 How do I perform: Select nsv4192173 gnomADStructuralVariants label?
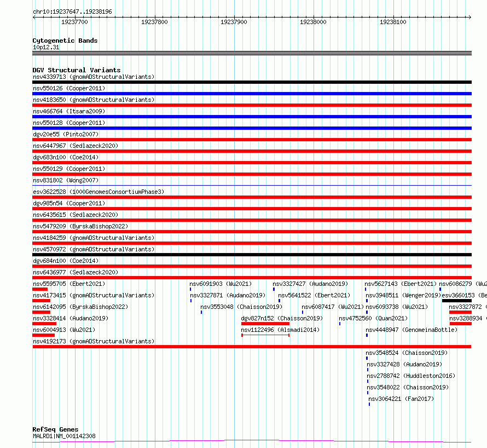94,341
